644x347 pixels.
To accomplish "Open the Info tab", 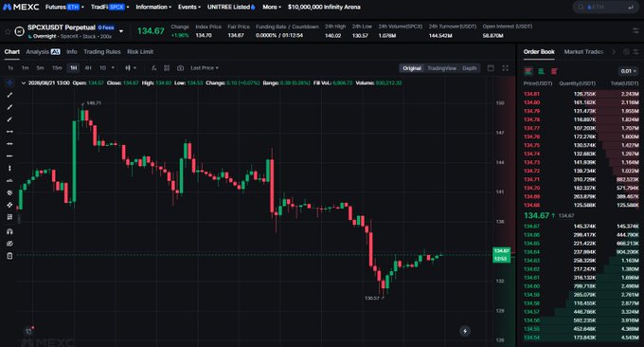I will pyautogui.click(x=71, y=52).
